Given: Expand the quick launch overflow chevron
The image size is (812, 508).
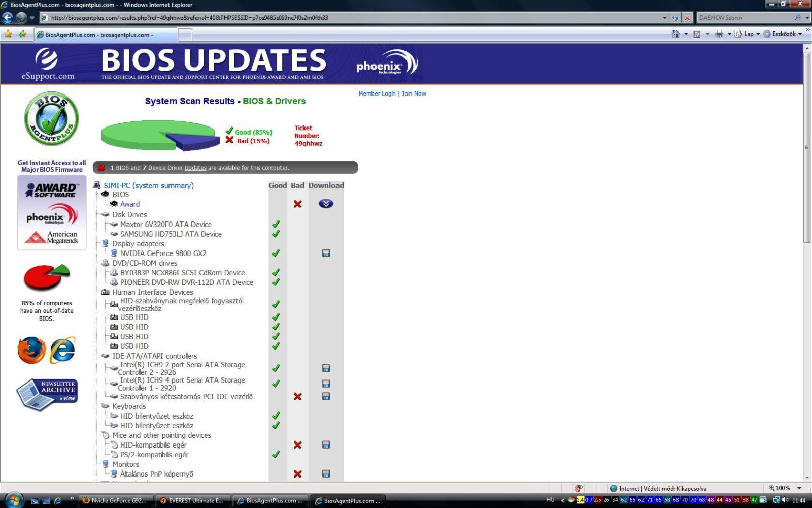Looking at the screenshot, I should point(72,498).
